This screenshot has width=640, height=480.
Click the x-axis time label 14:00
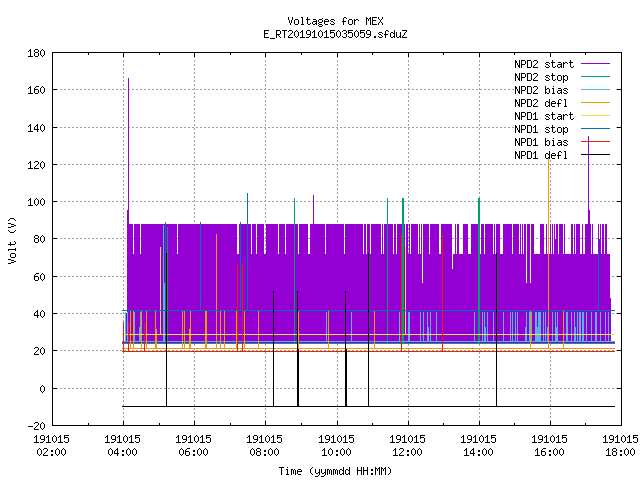(x=478, y=452)
